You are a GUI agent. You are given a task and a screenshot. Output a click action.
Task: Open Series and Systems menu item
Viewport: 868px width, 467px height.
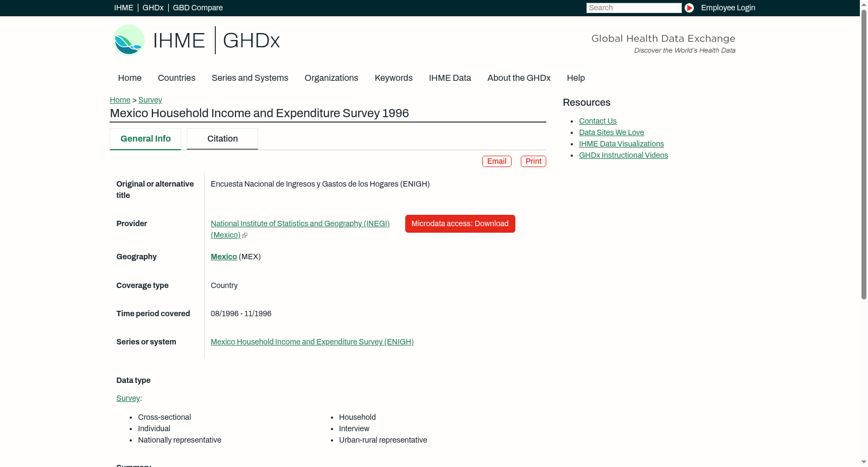point(250,78)
